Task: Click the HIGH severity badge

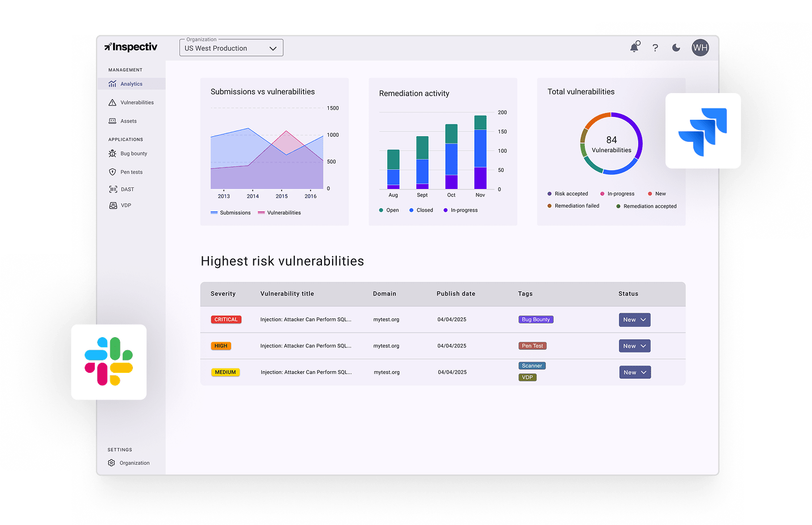Action: [221, 346]
